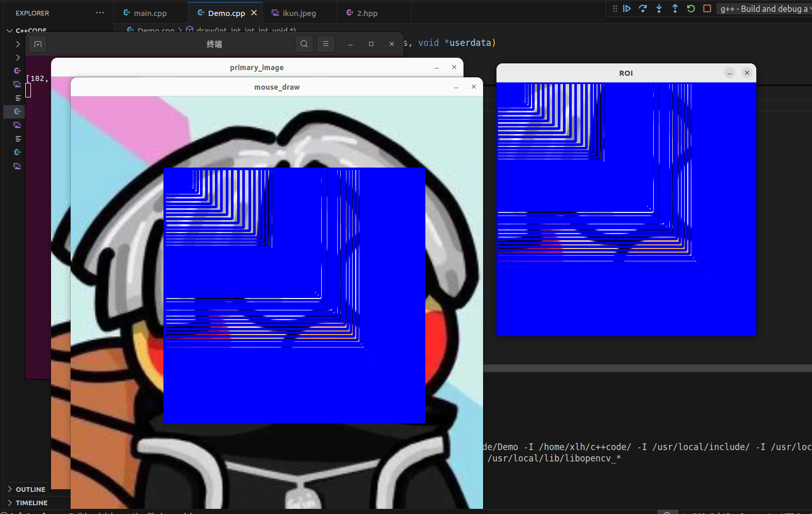
Task: Click the /usr/local/lib/libopencv_* terminal text
Action: tap(554, 458)
